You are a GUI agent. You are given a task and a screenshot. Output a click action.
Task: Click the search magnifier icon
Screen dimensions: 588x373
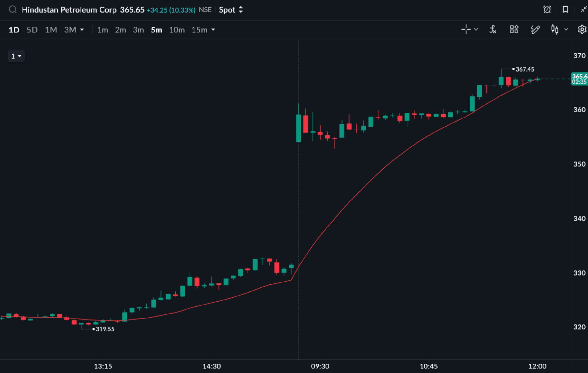tap(13, 10)
